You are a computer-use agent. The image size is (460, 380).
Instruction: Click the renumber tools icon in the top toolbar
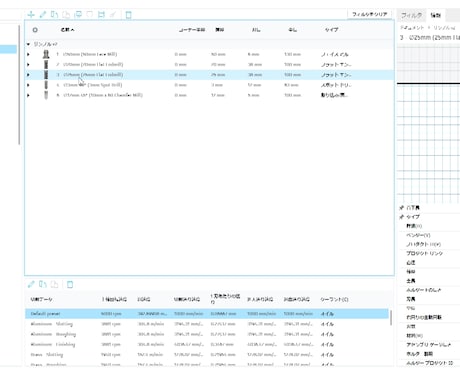pos(101,14)
